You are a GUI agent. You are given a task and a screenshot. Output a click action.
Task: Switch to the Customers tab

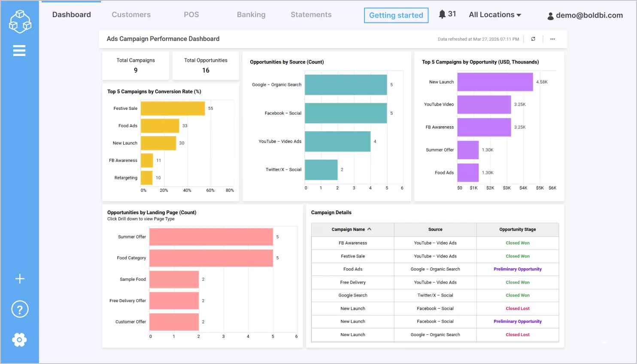coord(131,14)
